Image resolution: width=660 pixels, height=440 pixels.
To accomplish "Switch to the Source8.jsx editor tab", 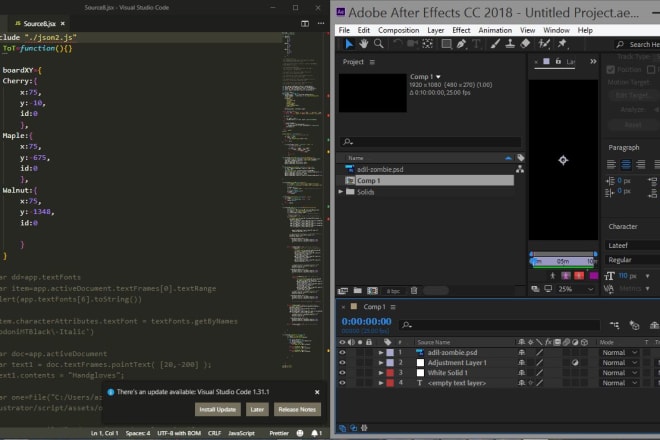I will (39, 24).
